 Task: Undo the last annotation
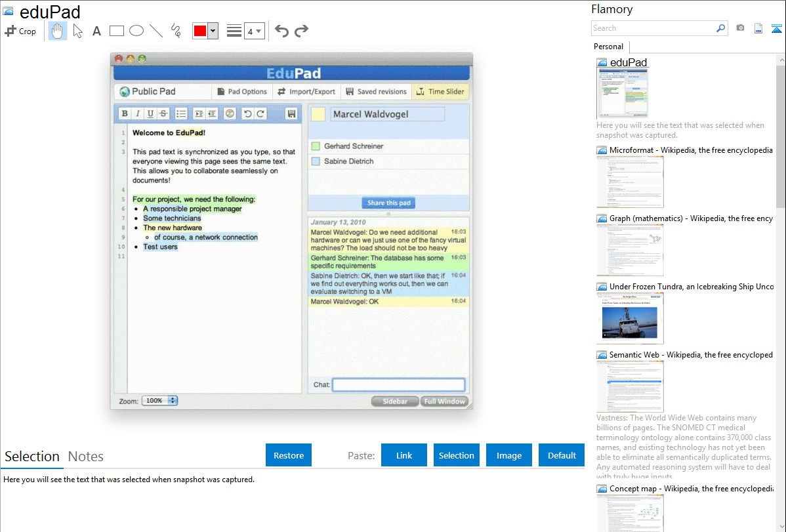(281, 31)
